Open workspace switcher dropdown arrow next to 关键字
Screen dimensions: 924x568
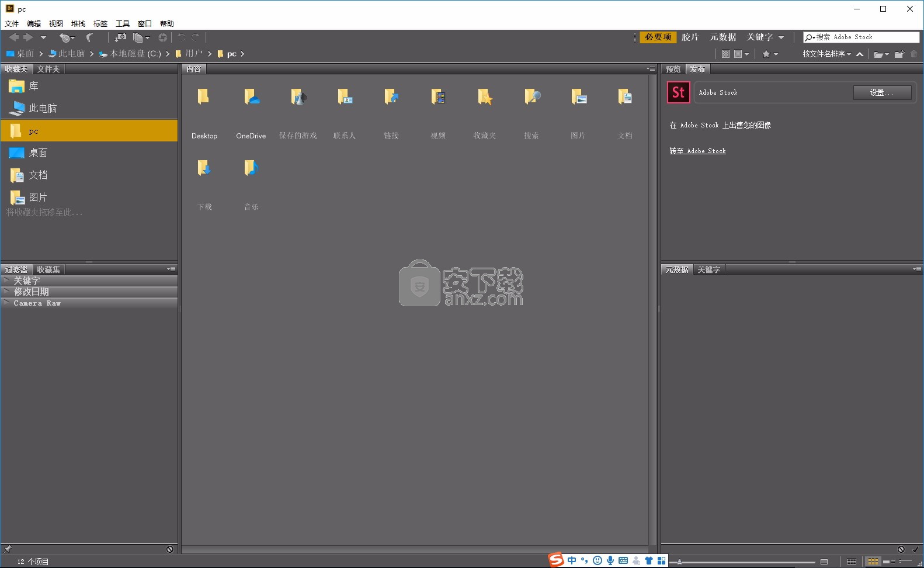(781, 37)
